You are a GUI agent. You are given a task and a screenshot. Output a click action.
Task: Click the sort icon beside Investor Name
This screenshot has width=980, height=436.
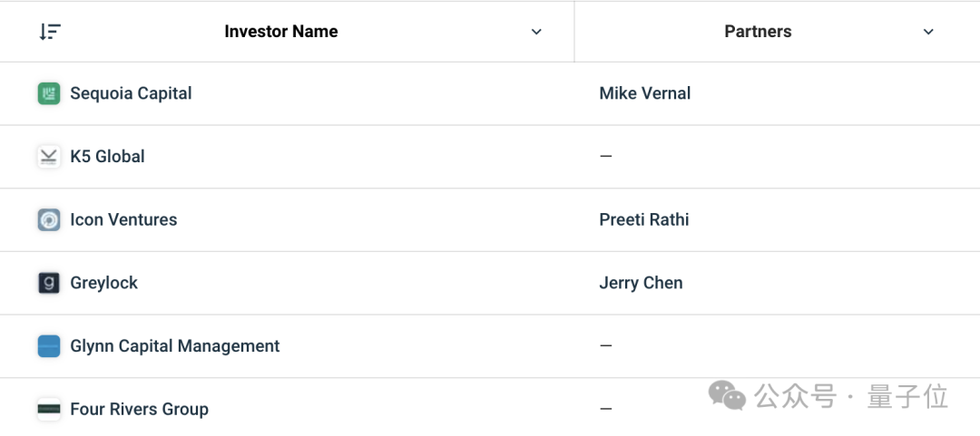pyautogui.click(x=49, y=32)
